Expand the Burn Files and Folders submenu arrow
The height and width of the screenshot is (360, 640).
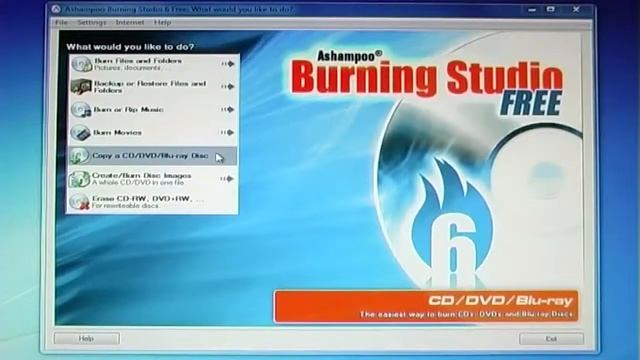pyautogui.click(x=228, y=64)
